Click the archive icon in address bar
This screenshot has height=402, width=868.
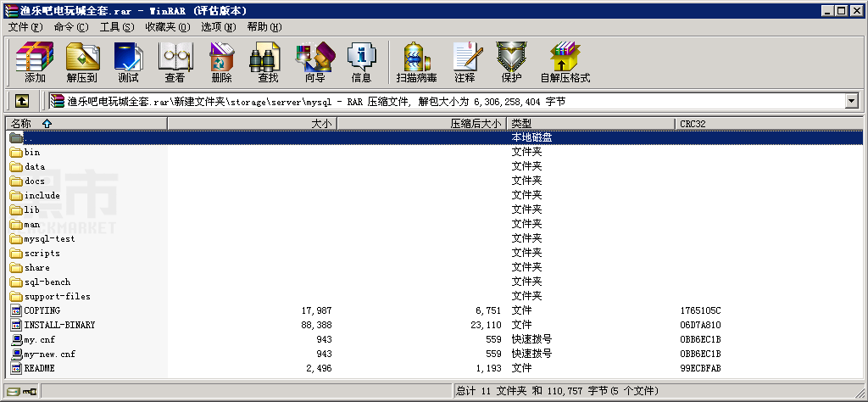(58, 101)
